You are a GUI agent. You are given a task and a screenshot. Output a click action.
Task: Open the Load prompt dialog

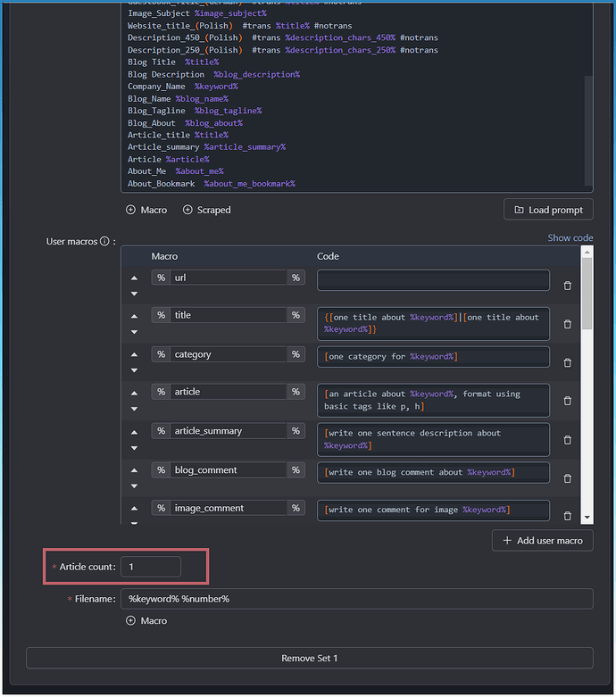548,210
